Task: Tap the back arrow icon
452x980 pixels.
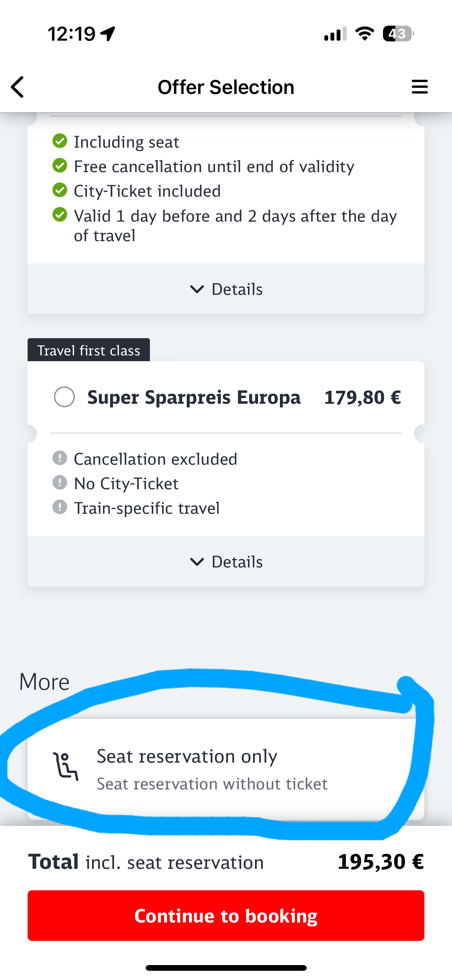Action: click(x=17, y=87)
